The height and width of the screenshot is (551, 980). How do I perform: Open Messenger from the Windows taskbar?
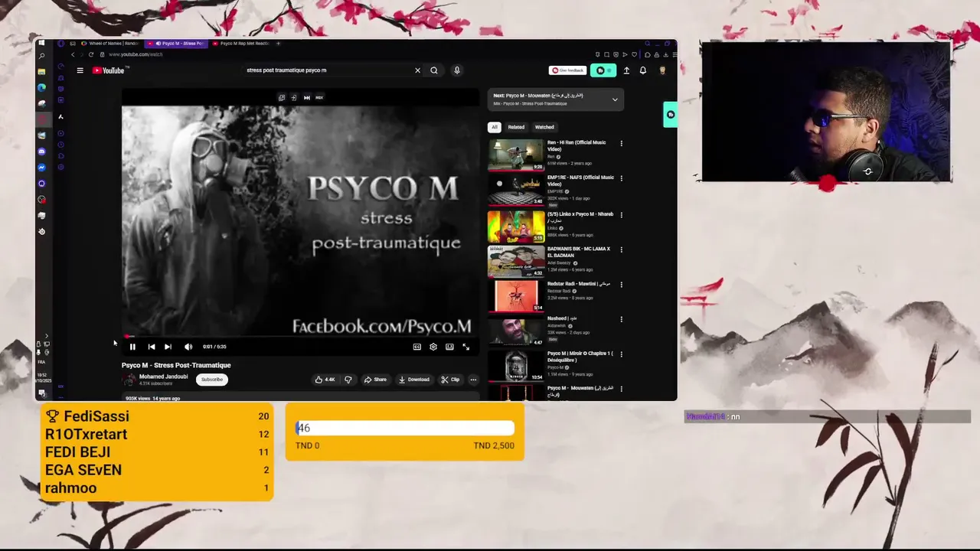point(42,168)
